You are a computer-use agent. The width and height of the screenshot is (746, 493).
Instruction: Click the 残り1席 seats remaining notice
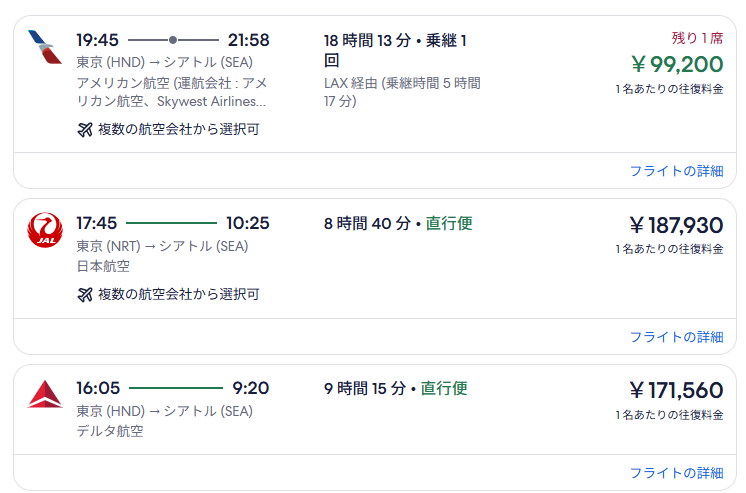click(697, 38)
